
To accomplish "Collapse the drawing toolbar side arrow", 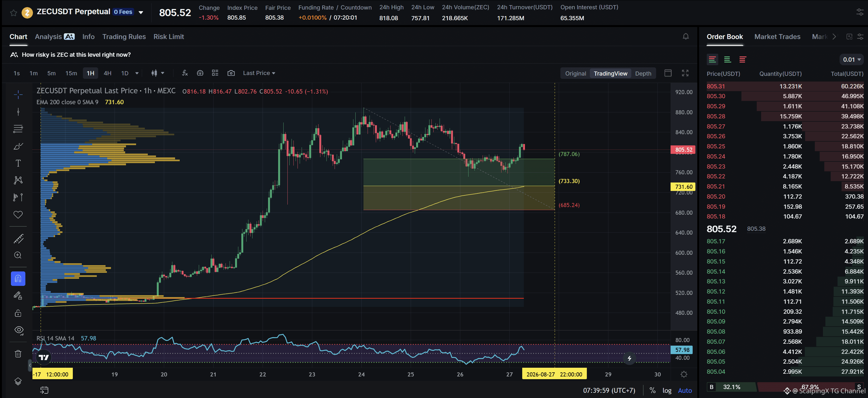I will (x=30, y=365).
